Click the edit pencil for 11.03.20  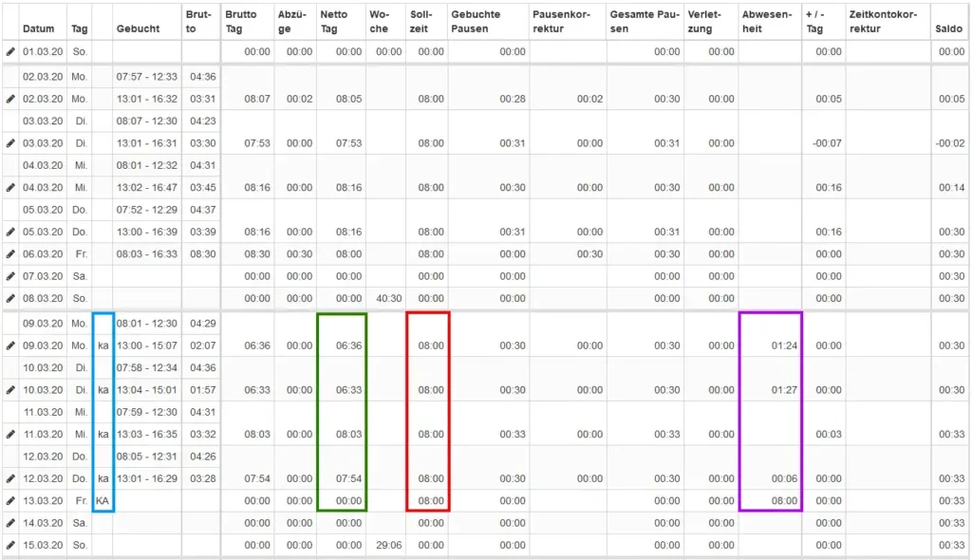10,435
